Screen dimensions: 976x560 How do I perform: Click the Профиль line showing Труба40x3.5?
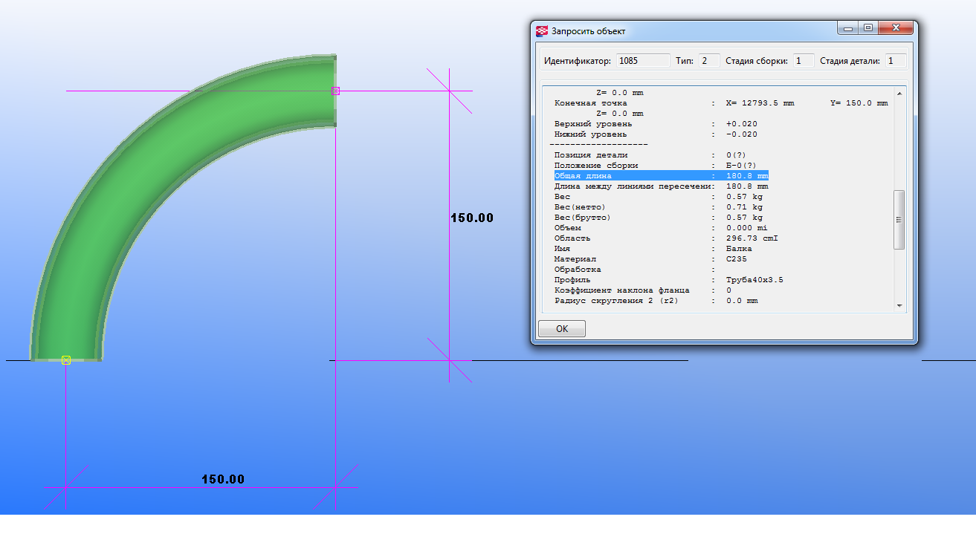point(668,280)
